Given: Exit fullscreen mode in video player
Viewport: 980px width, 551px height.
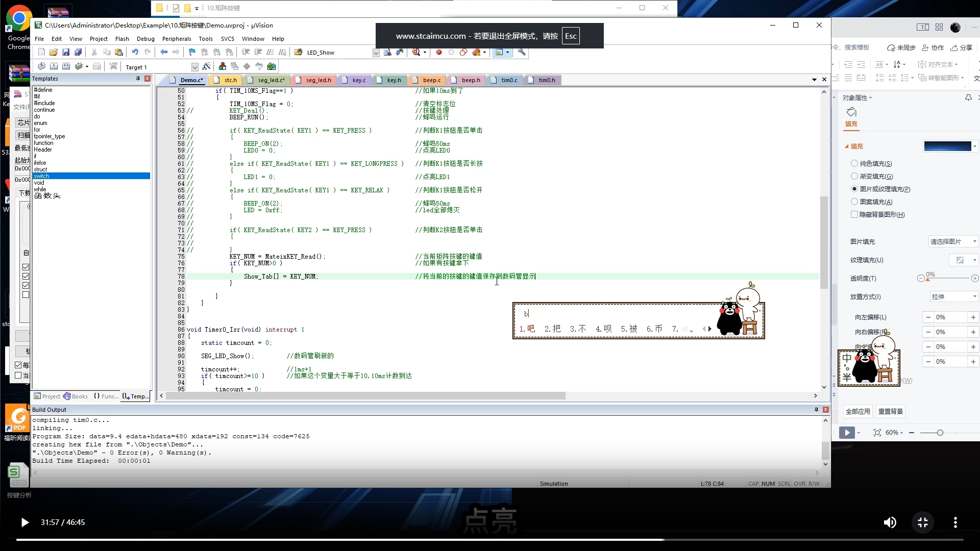Looking at the screenshot, I should [x=923, y=522].
